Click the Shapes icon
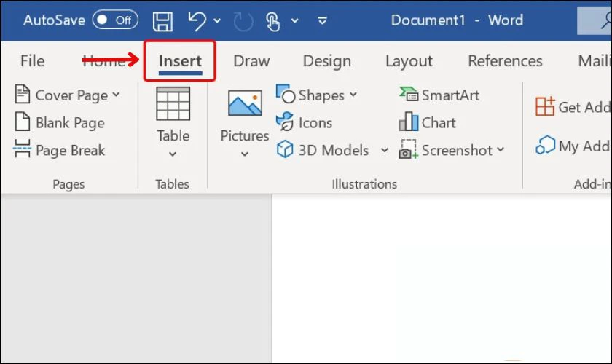 (x=286, y=94)
